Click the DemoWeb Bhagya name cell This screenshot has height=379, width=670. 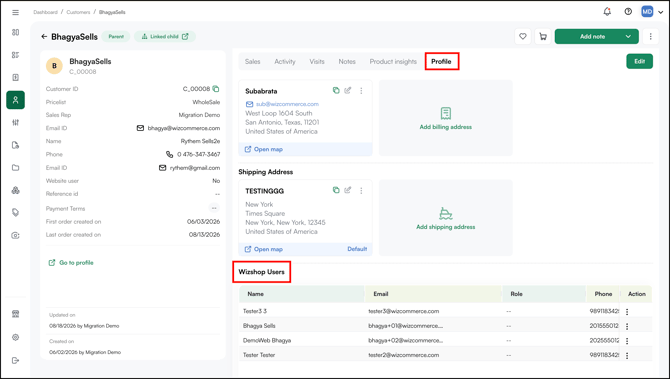(267, 341)
